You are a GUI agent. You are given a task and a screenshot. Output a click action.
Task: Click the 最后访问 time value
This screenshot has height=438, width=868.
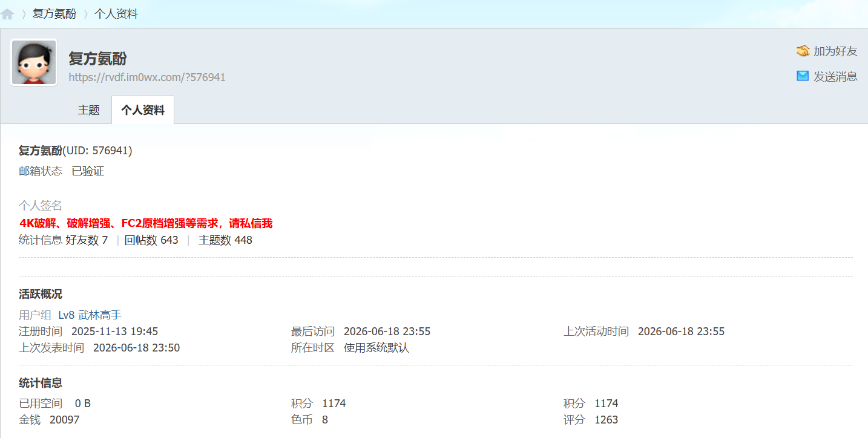pos(387,332)
